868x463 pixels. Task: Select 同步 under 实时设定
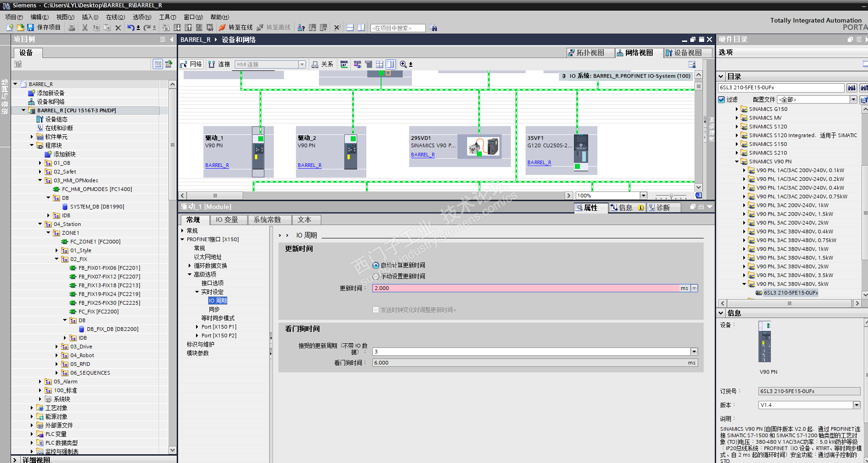click(214, 309)
